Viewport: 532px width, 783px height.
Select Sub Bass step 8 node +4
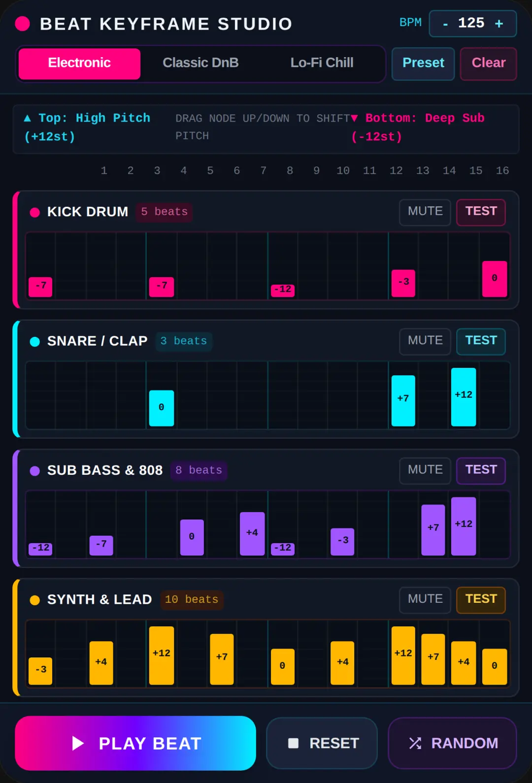coord(252,534)
